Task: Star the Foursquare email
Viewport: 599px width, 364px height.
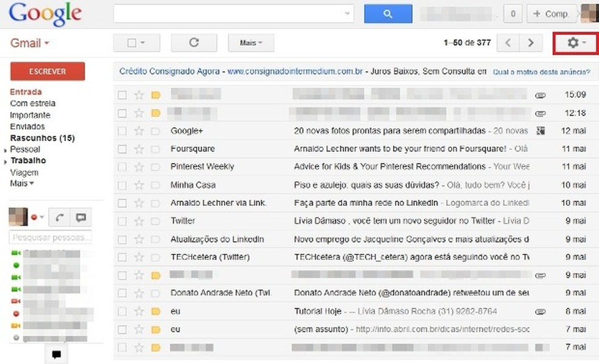Action: coord(138,149)
